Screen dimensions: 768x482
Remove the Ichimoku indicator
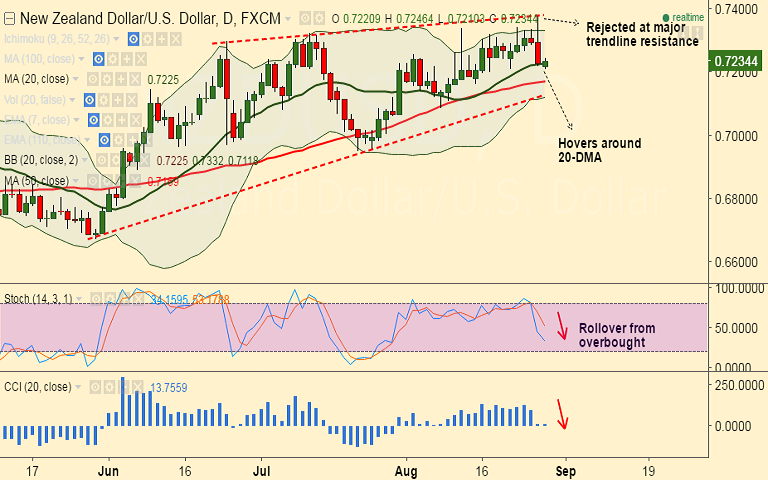point(175,39)
